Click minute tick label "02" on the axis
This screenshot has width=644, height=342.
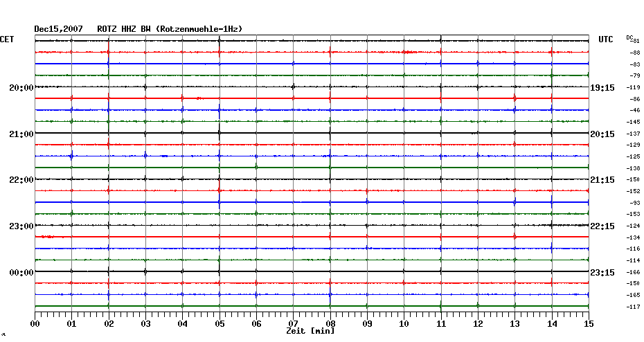pyautogui.click(x=109, y=324)
